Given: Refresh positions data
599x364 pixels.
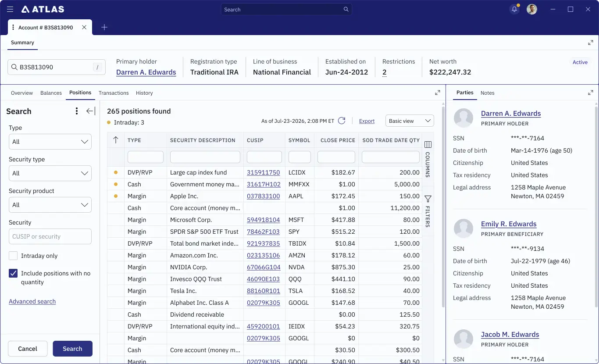Looking at the screenshot, I should coord(342,121).
